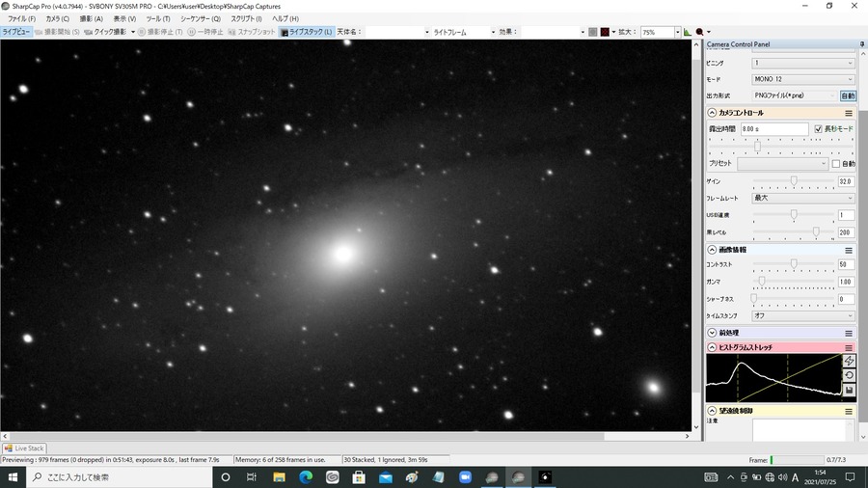This screenshot has width=868, height=488.
Task: Toggle the ライブビュー button
Action: [x=16, y=32]
